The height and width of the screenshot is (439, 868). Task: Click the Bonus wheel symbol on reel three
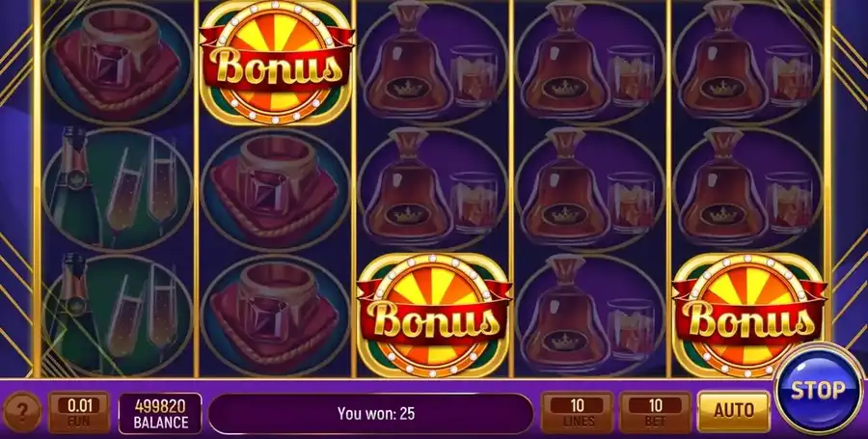click(433, 316)
